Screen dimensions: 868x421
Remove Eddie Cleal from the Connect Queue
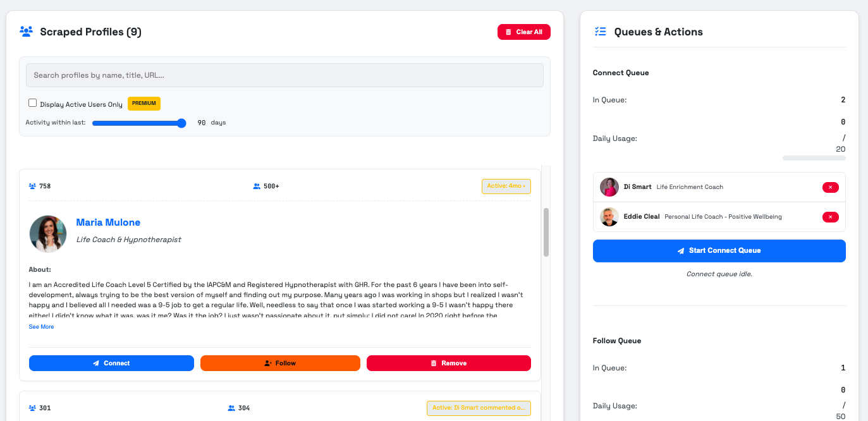point(830,217)
